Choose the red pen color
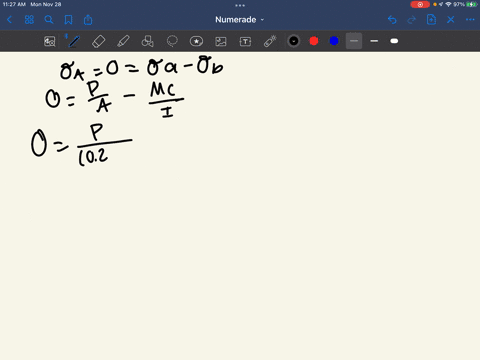This screenshot has width=480, height=360. tap(314, 41)
